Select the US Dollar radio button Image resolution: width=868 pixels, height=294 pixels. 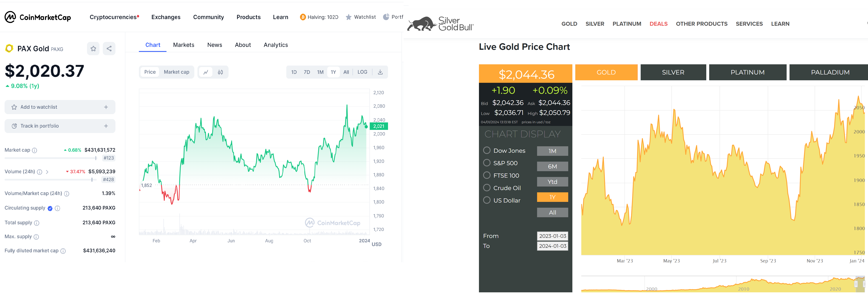coord(487,200)
